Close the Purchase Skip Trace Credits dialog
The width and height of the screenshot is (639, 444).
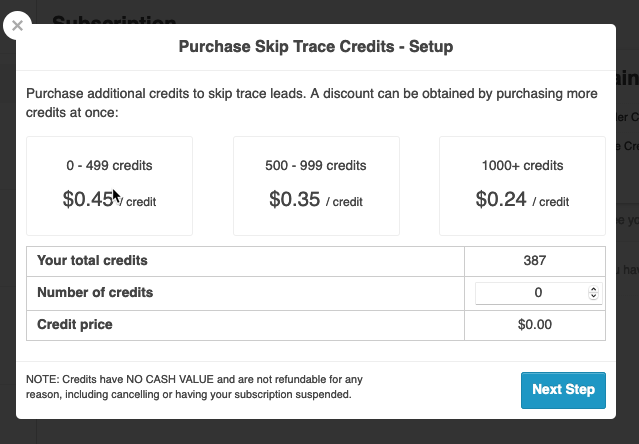[x=17, y=25]
